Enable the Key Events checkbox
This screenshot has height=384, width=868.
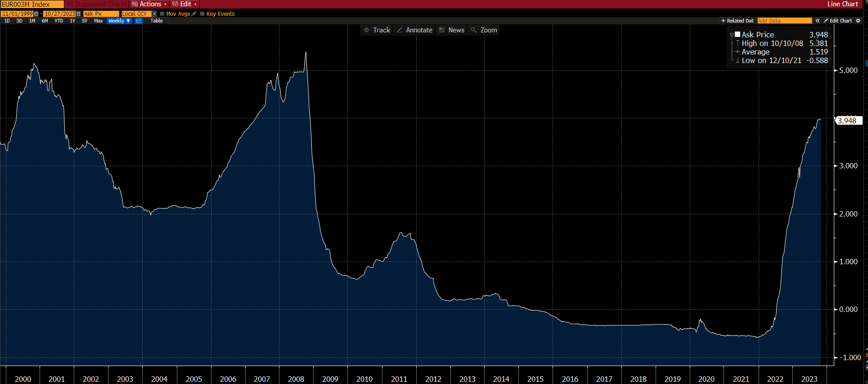[x=202, y=14]
